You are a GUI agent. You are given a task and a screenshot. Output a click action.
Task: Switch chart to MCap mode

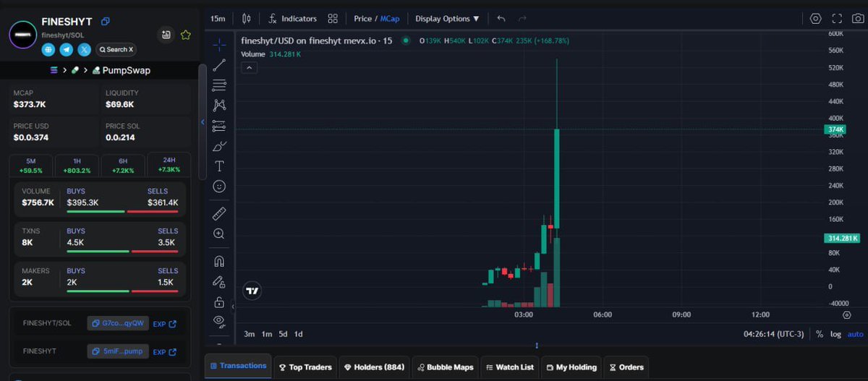390,19
